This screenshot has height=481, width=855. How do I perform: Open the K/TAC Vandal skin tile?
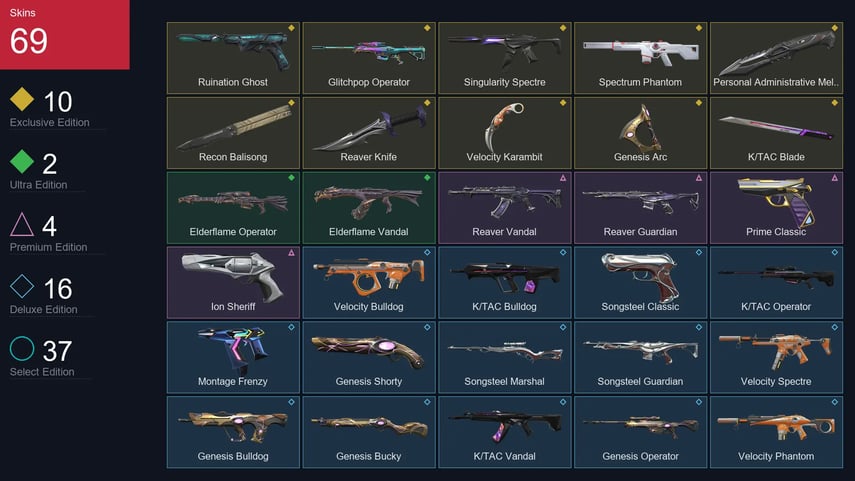[505, 432]
